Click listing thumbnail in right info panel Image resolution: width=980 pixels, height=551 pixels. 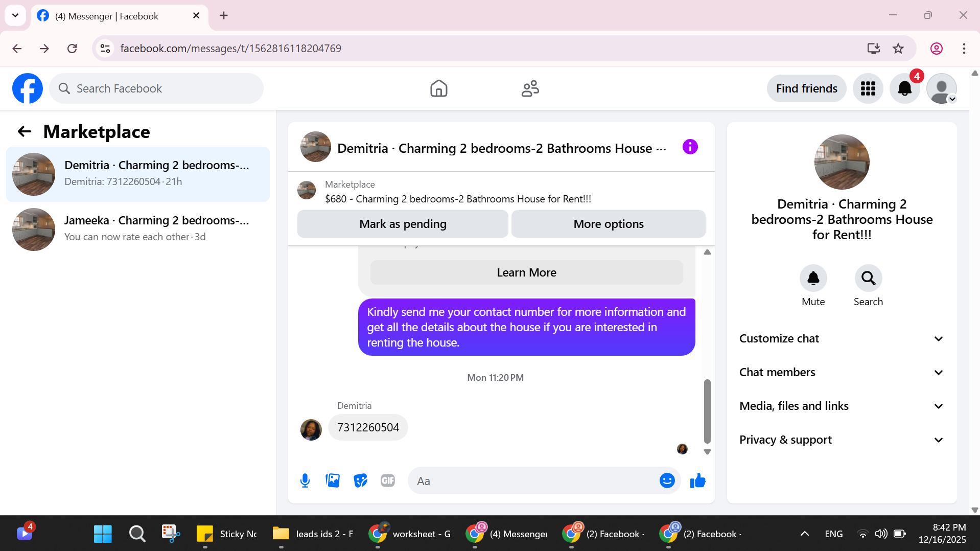[x=842, y=162]
